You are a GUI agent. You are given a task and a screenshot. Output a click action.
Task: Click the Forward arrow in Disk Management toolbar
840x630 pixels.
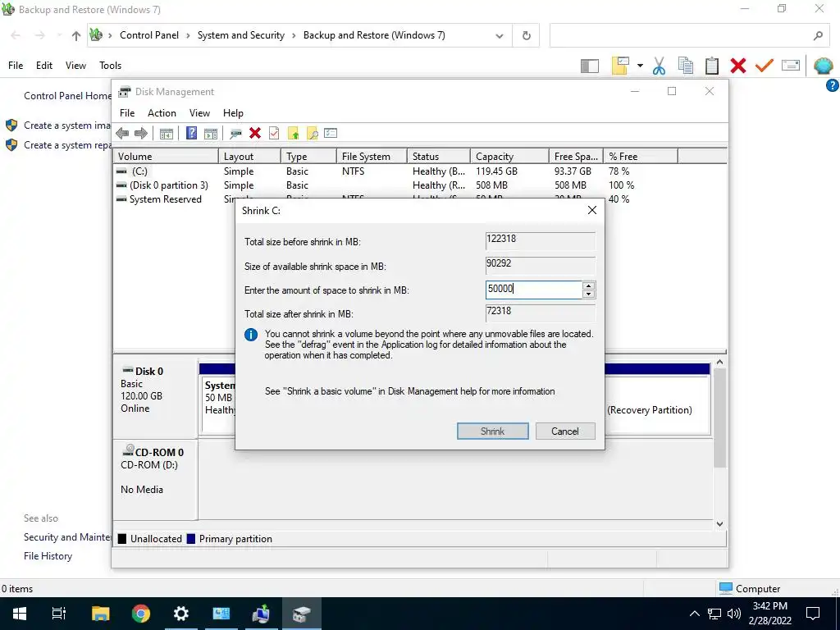point(141,134)
